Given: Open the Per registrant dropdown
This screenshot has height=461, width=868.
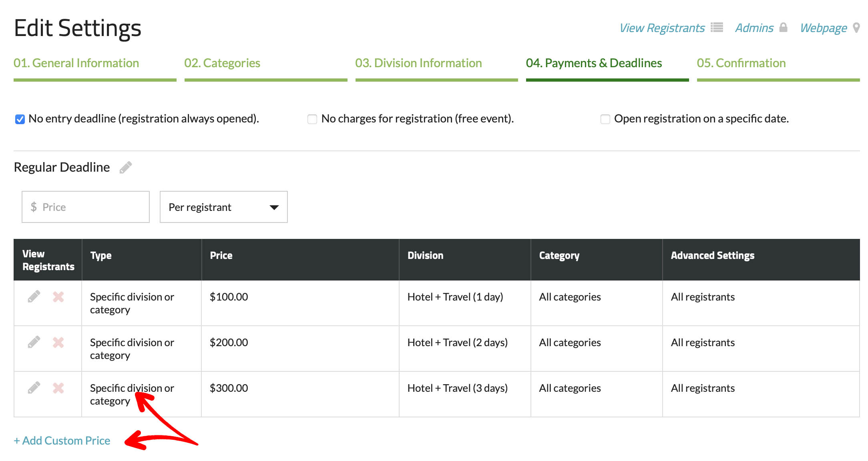Looking at the screenshot, I should pos(223,207).
